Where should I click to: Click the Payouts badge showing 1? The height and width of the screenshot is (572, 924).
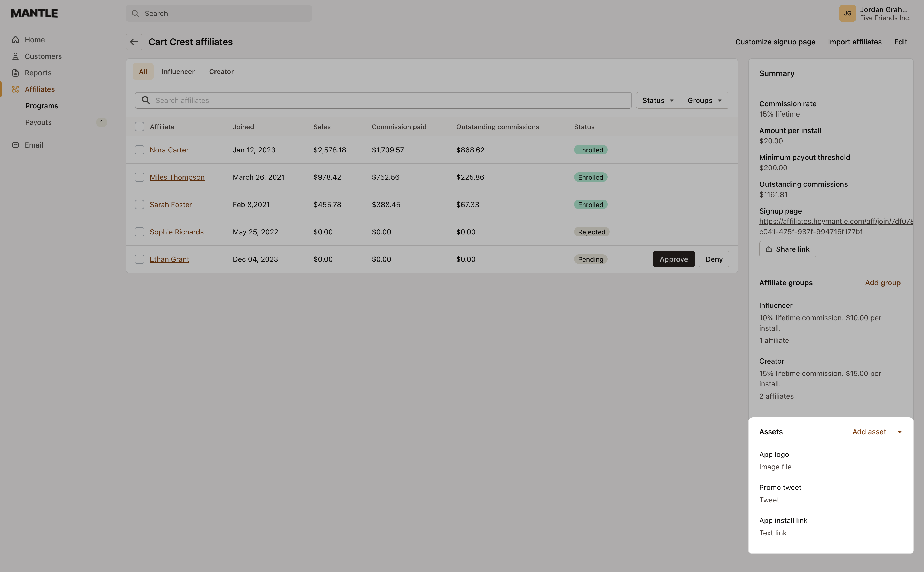click(x=101, y=122)
